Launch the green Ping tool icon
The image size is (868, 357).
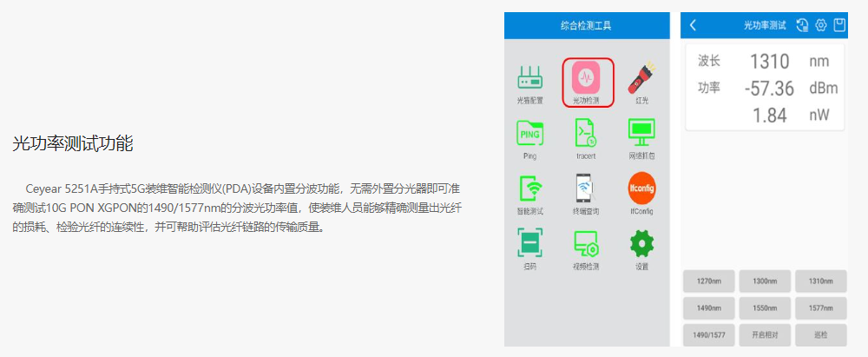[x=530, y=134]
